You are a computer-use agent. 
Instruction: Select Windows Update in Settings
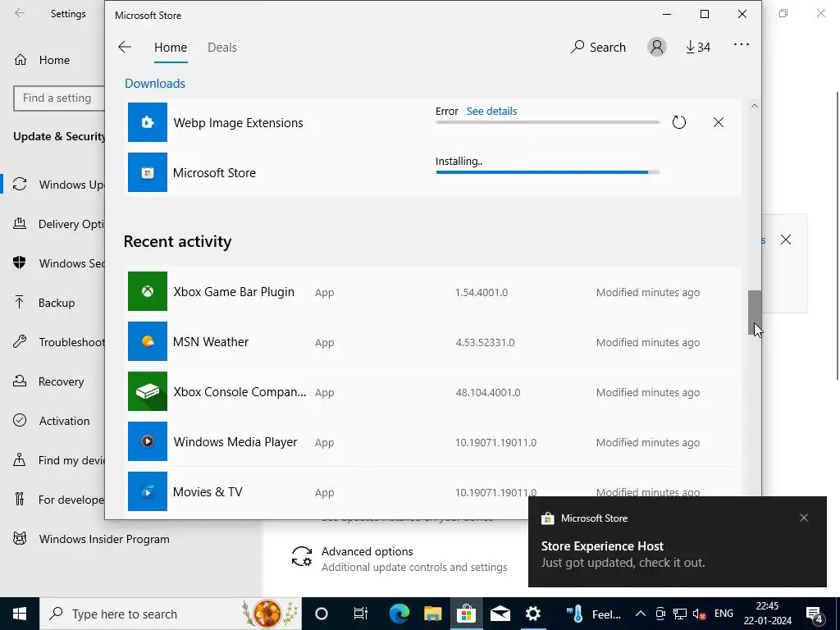click(x=59, y=185)
